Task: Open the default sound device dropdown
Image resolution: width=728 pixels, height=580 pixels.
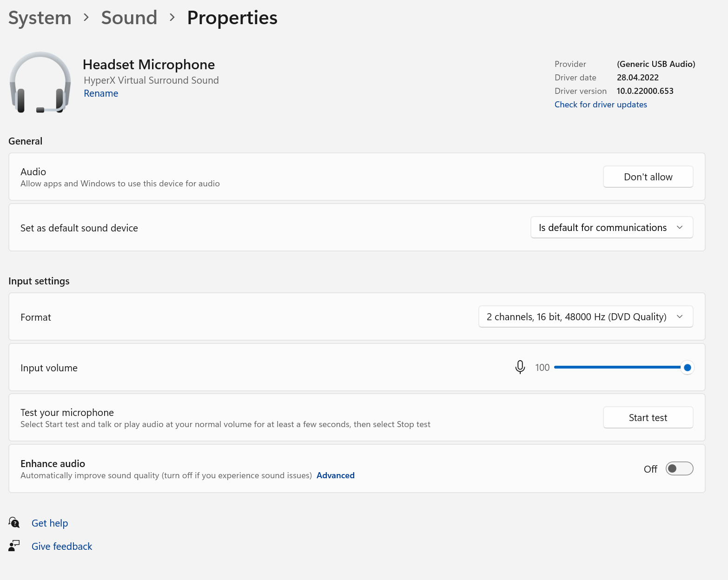Action: (611, 228)
